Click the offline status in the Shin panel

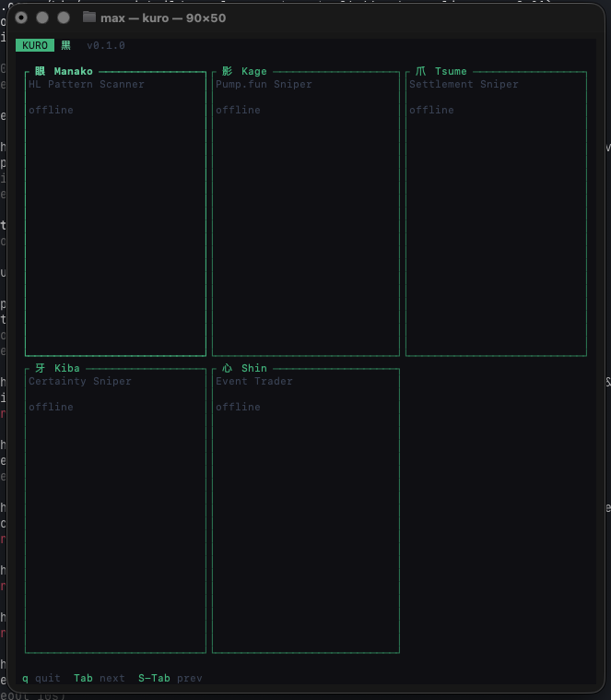tap(238, 407)
